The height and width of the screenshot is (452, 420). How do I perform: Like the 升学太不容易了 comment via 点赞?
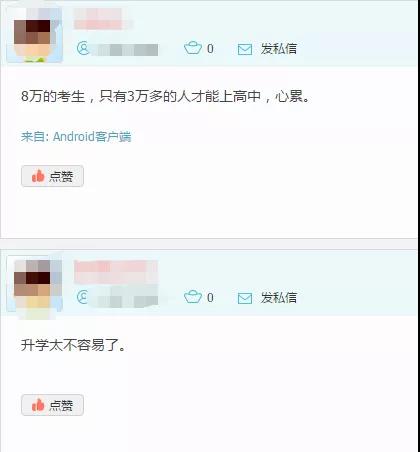pyautogui.click(x=52, y=405)
